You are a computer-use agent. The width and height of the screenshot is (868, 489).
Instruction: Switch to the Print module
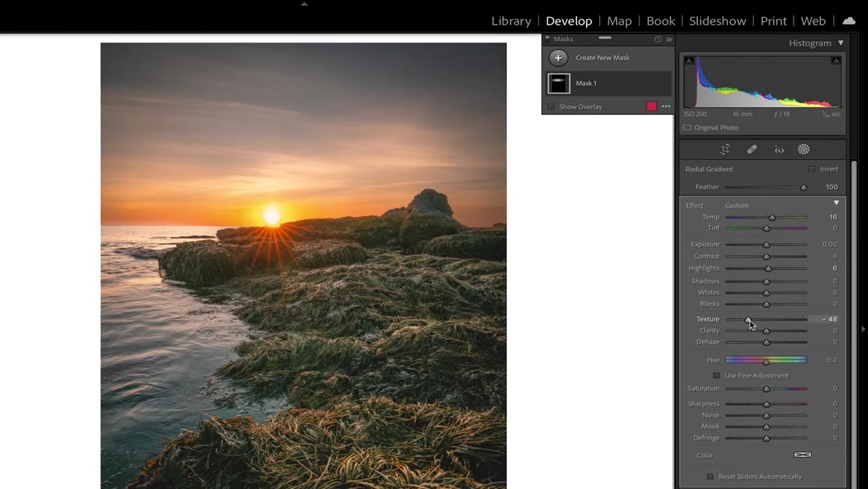[x=773, y=21]
